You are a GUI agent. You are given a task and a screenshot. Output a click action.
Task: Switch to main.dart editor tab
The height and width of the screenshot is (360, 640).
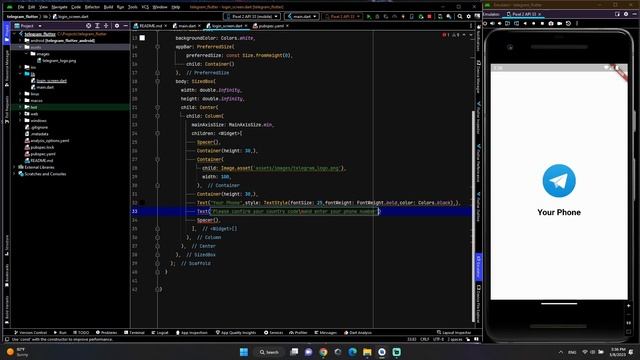[187, 26]
